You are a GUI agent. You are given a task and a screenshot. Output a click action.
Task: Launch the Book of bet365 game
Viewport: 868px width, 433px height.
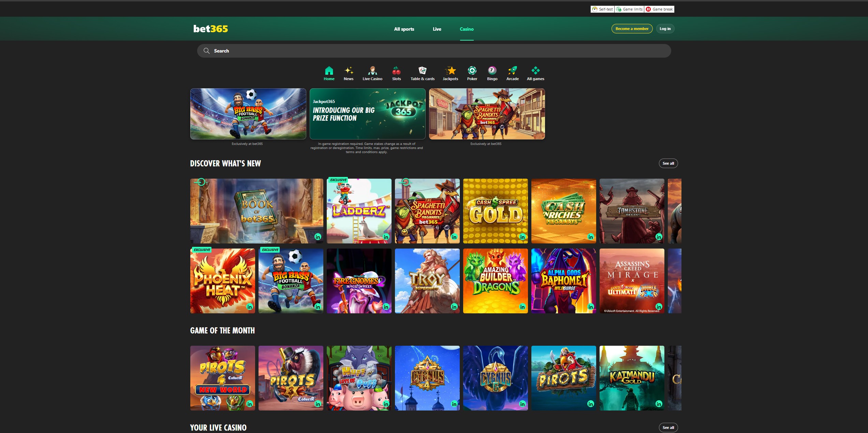click(x=256, y=211)
